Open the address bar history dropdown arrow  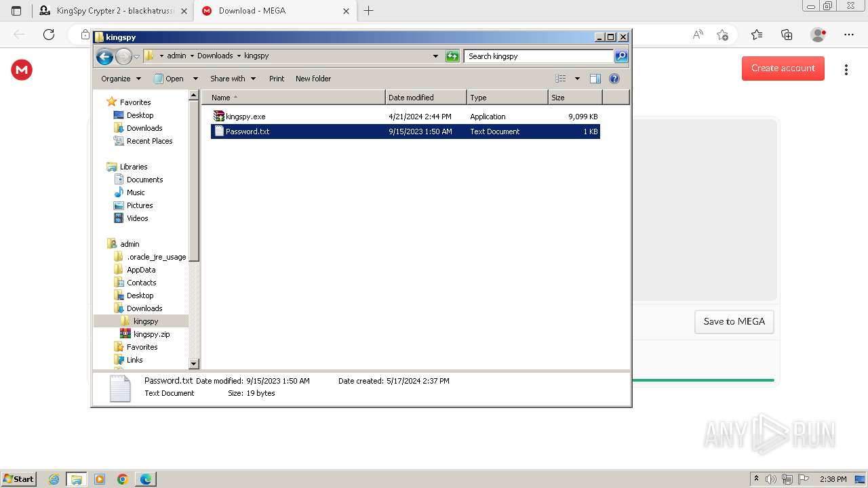435,56
